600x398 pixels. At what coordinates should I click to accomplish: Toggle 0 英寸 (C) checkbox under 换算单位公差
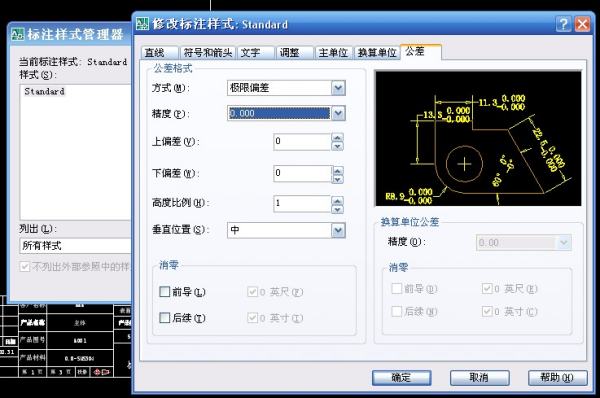(487, 312)
